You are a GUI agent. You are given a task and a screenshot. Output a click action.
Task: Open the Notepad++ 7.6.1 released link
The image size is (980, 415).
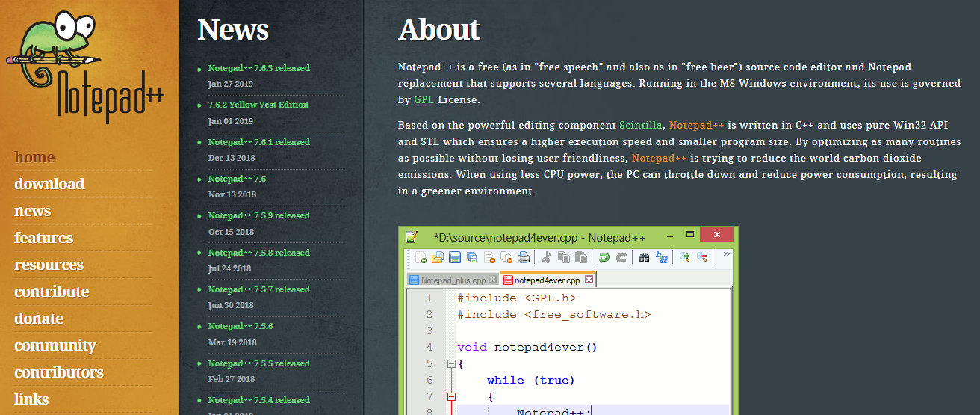point(258,142)
